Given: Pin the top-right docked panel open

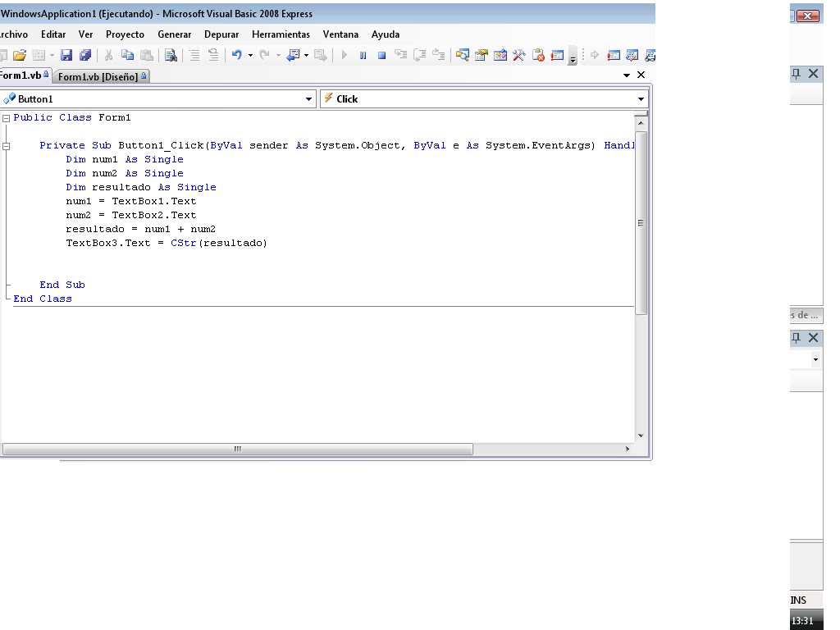Looking at the screenshot, I should point(794,73).
